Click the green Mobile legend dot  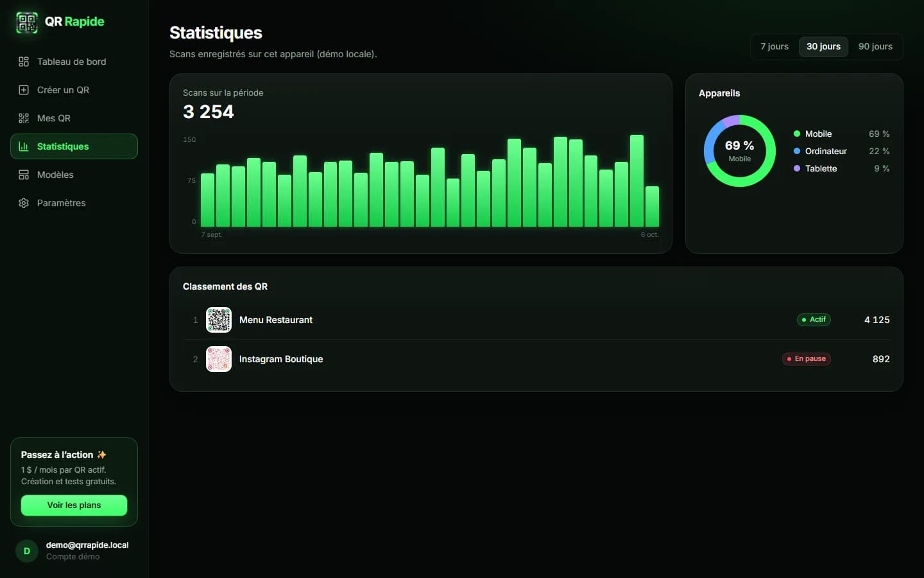(x=797, y=134)
